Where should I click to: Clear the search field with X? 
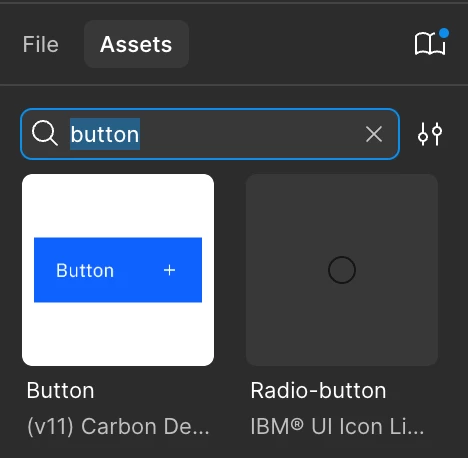[x=374, y=134]
